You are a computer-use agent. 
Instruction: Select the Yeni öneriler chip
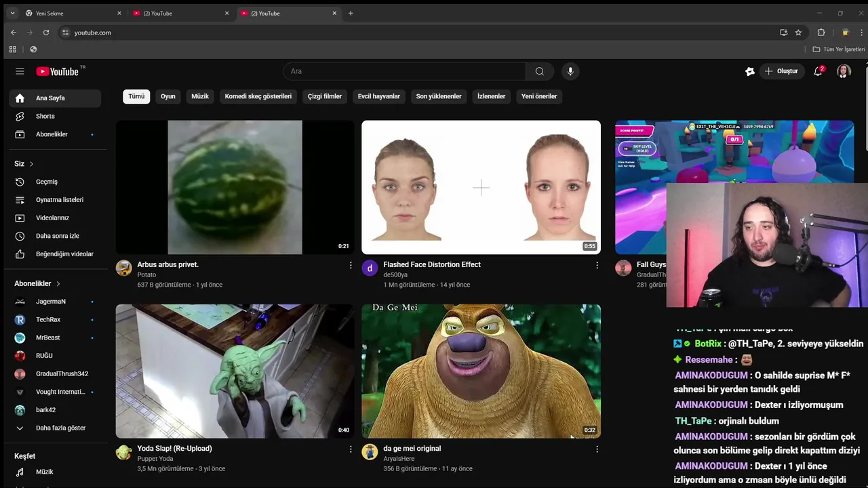point(539,96)
